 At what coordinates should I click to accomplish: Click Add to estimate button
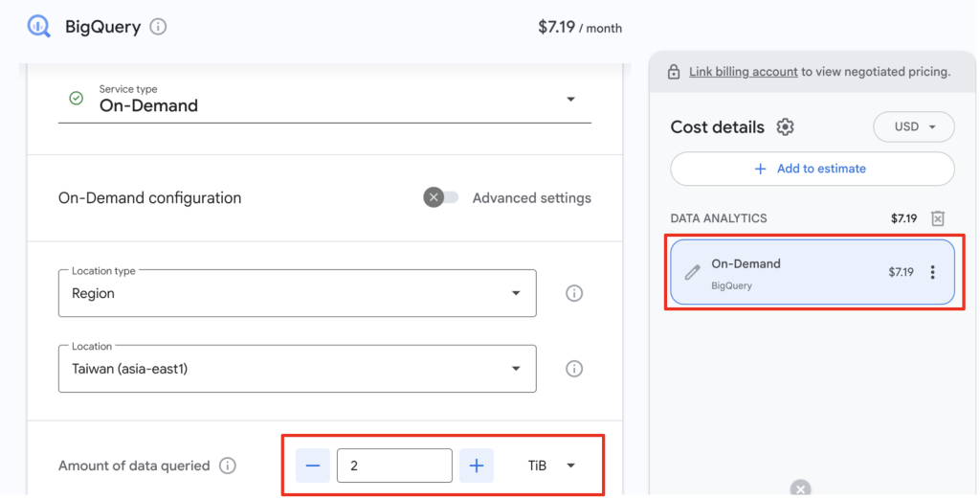pyautogui.click(x=813, y=169)
